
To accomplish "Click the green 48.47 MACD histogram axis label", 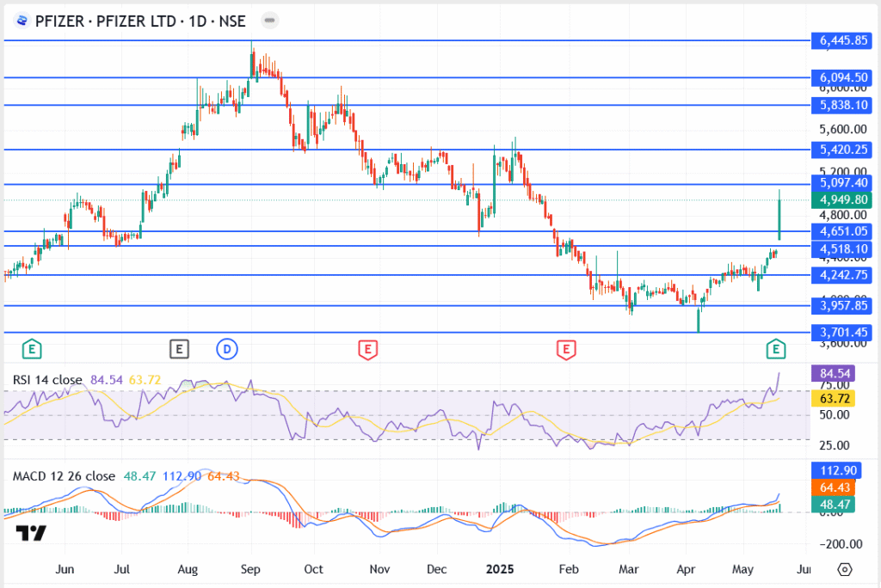I will coord(835,505).
